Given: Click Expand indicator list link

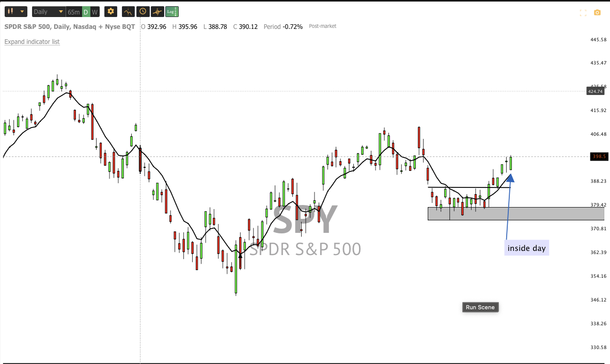Looking at the screenshot, I should tap(32, 42).
